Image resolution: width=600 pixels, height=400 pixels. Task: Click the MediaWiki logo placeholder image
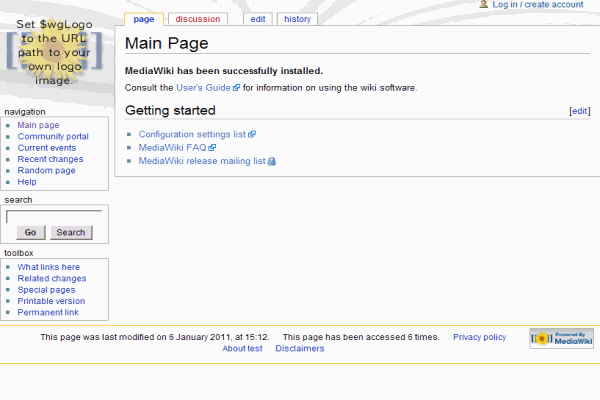pyautogui.click(x=54, y=52)
